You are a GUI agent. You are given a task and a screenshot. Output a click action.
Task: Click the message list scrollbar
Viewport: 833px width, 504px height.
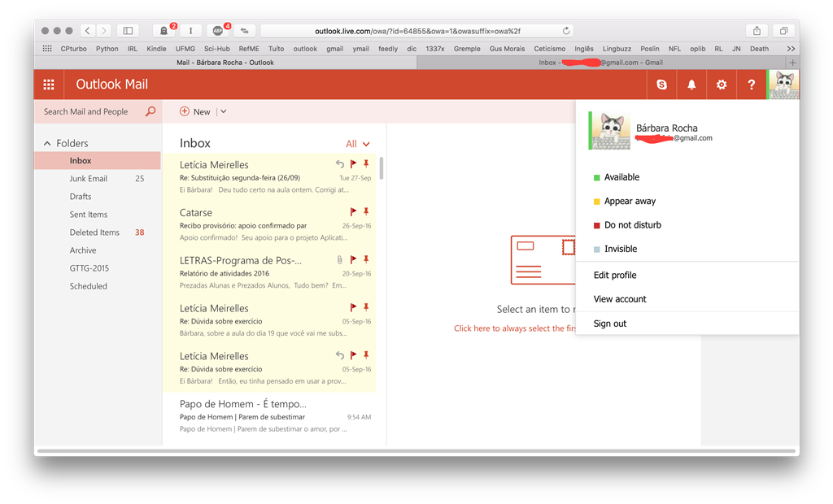(382, 167)
